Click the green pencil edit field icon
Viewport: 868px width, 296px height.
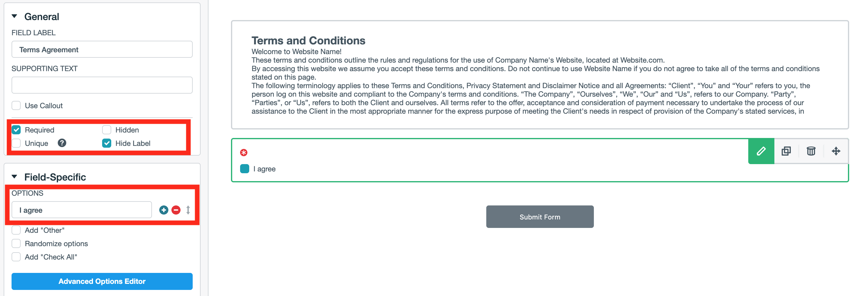pyautogui.click(x=761, y=151)
